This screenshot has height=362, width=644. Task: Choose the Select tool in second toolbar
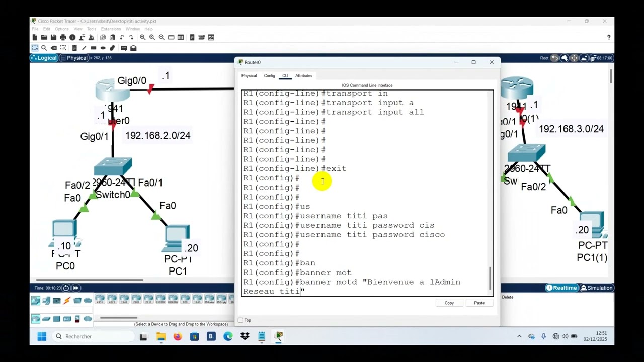tap(35, 48)
